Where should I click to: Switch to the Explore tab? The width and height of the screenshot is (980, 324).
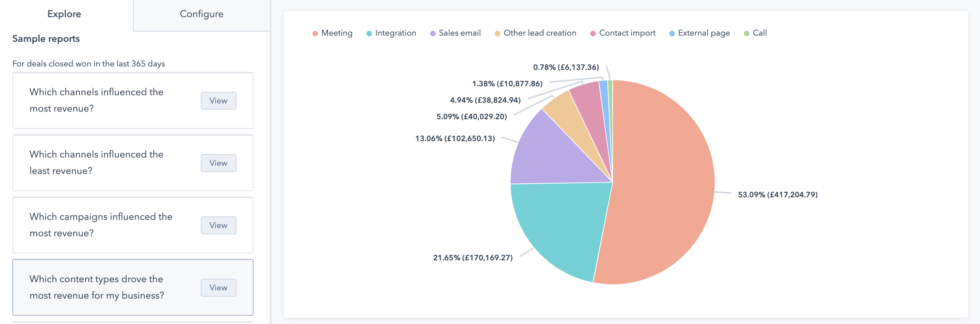[64, 14]
